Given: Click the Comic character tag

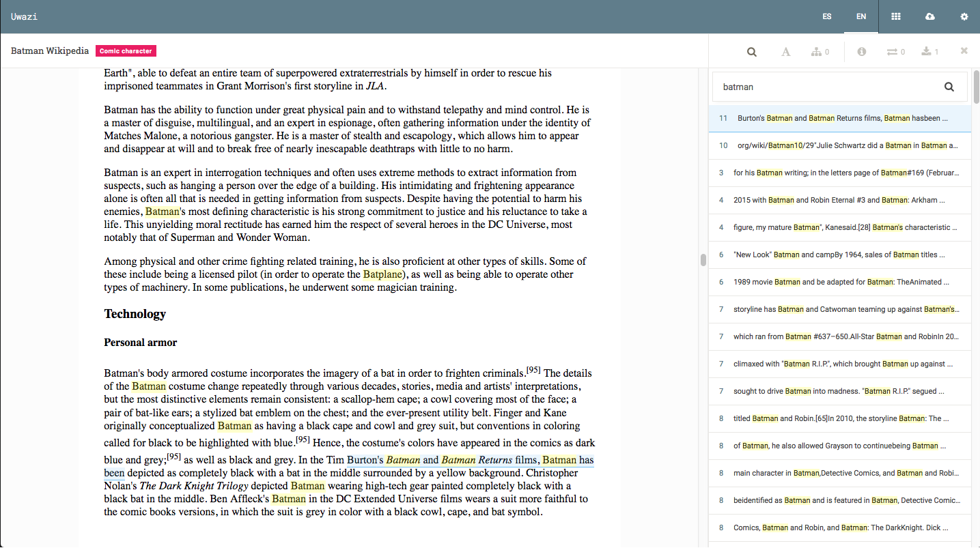Looking at the screenshot, I should [126, 51].
